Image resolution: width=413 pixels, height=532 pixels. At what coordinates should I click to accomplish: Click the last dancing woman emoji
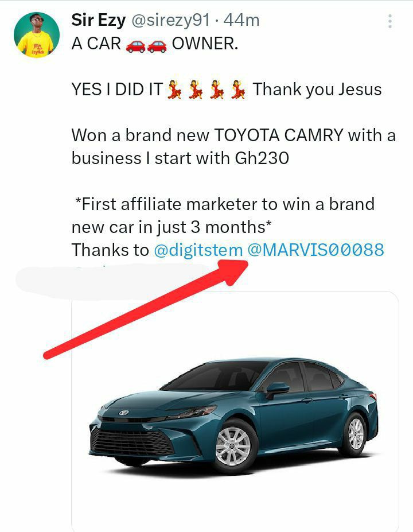pos(238,89)
